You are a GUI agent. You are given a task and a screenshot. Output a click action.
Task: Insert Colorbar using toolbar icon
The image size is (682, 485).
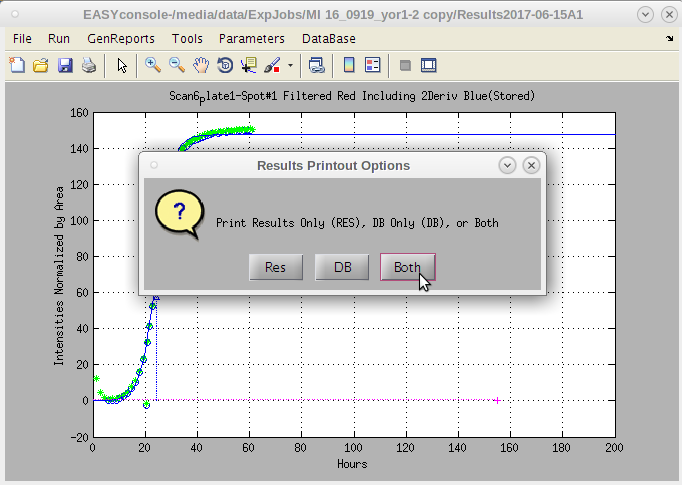pyautogui.click(x=349, y=65)
